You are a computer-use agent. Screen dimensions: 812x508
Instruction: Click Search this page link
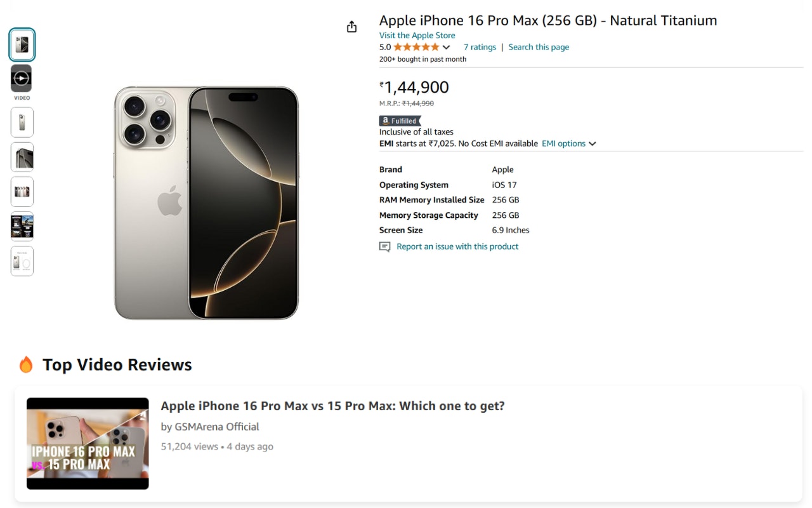pos(539,47)
